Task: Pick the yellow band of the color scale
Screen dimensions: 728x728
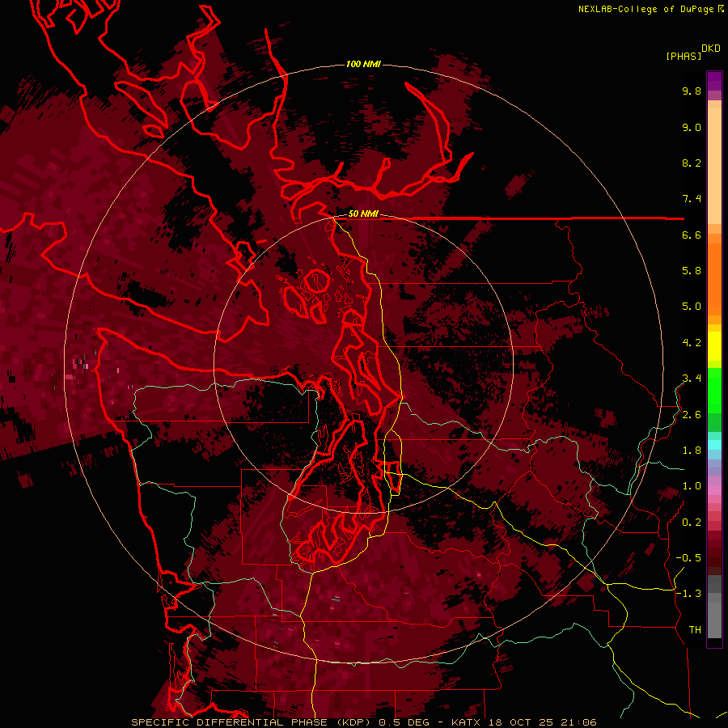Action: pyautogui.click(x=714, y=346)
